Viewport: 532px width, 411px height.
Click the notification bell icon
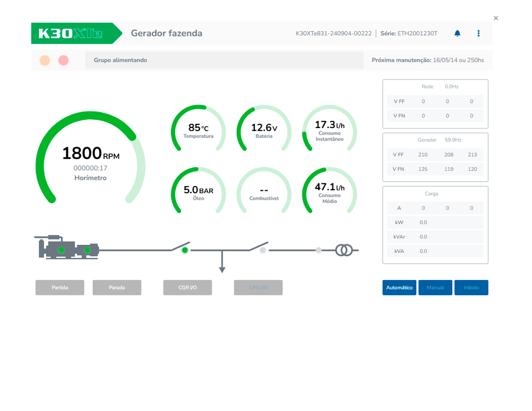point(457,33)
